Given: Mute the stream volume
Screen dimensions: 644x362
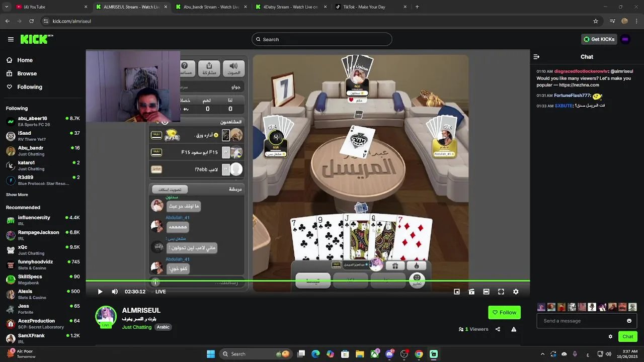Looking at the screenshot, I should (x=115, y=292).
